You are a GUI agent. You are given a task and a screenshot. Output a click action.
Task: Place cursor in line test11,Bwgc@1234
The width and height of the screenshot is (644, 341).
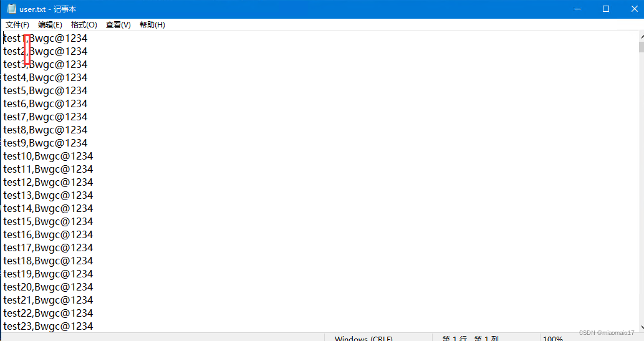(48, 170)
